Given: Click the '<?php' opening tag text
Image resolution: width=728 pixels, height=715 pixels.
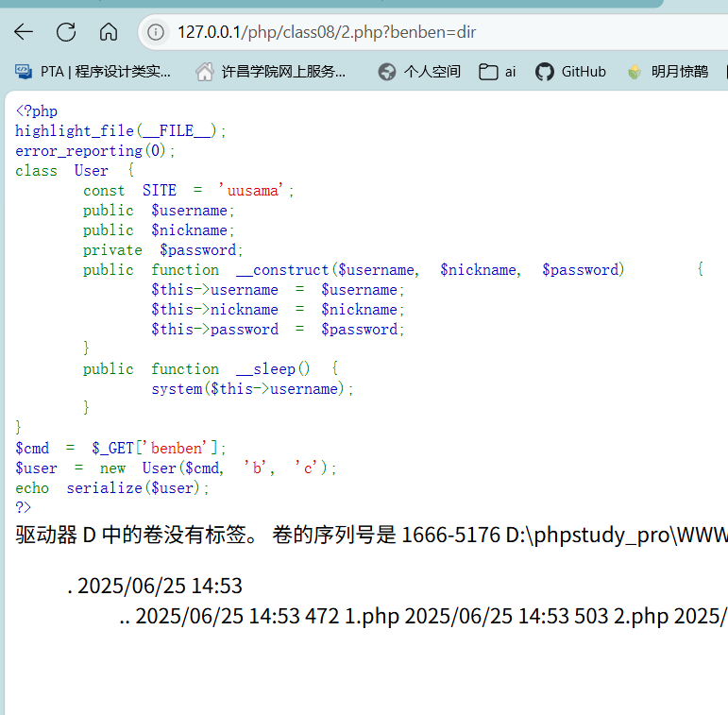Looking at the screenshot, I should tap(36, 111).
